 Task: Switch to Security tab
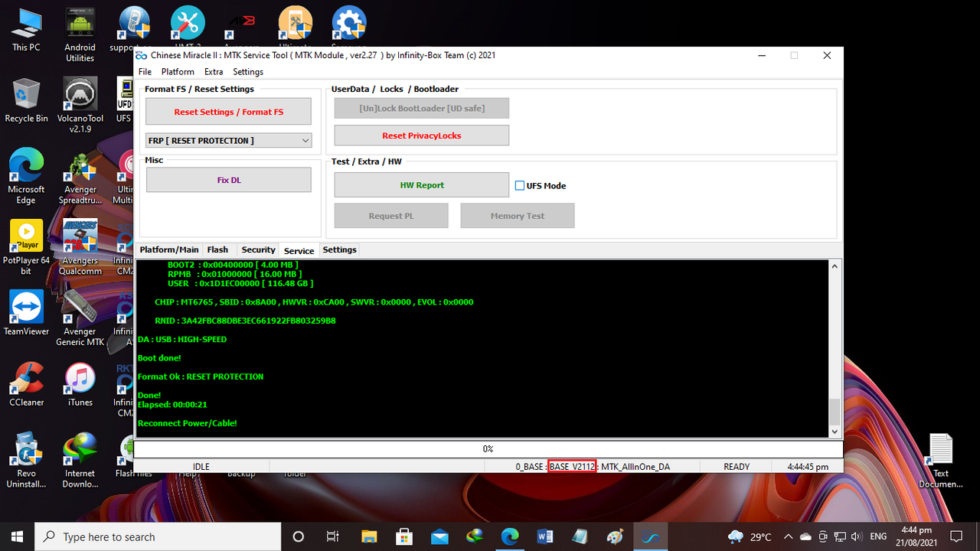pos(258,249)
